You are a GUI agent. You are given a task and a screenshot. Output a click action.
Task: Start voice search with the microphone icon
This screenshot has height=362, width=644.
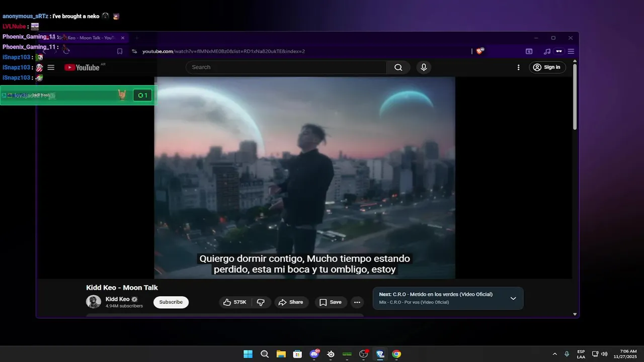(x=424, y=67)
